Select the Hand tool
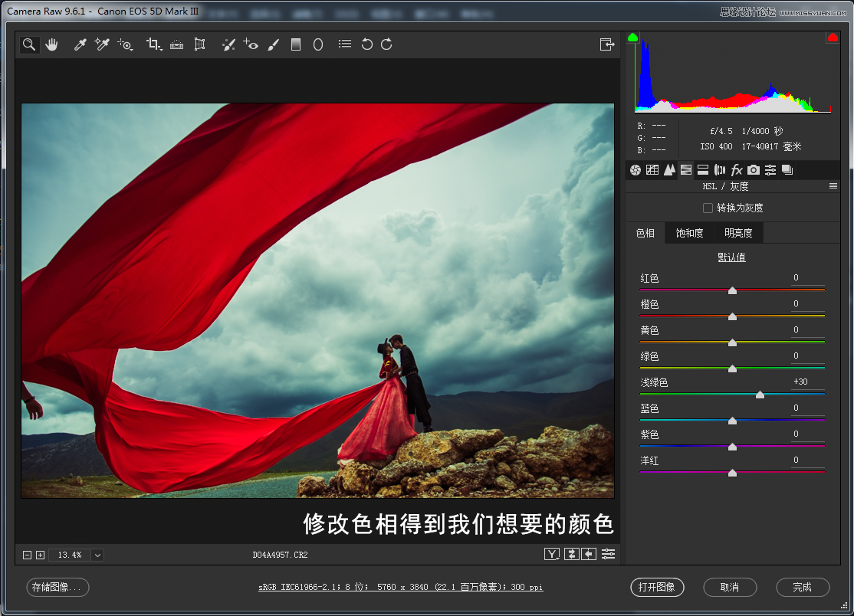The image size is (854, 616). coord(51,44)
